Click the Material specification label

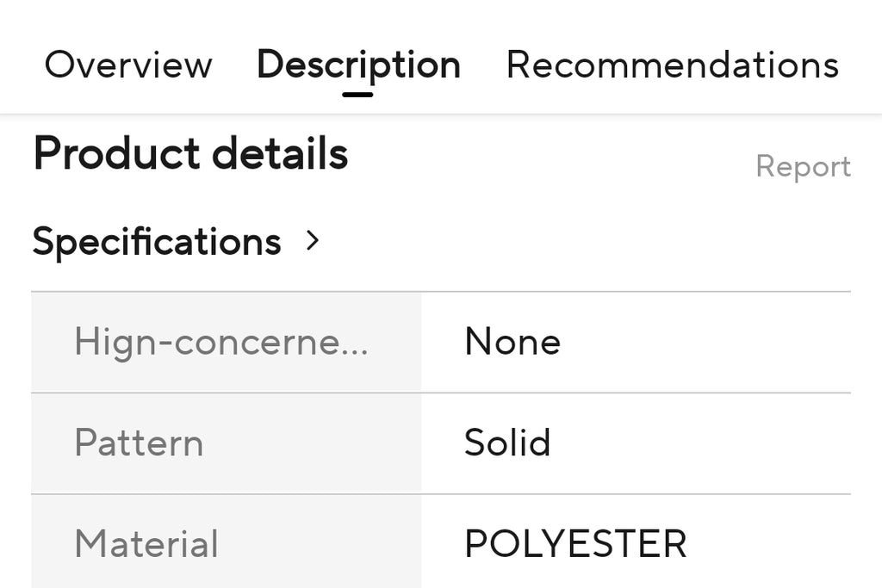pos(146,543)
